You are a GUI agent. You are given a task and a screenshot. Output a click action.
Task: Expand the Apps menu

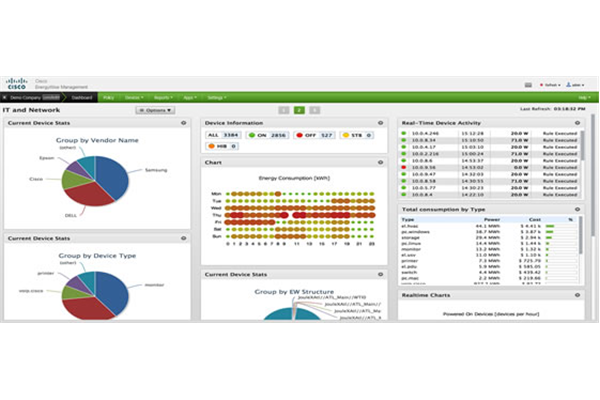(x=190, y=98)
